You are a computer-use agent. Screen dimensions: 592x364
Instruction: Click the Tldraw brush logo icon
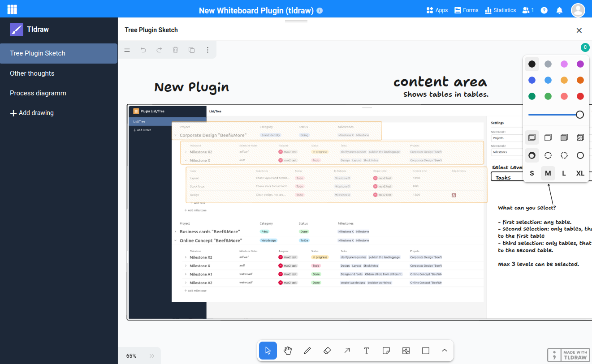(17, 30)
